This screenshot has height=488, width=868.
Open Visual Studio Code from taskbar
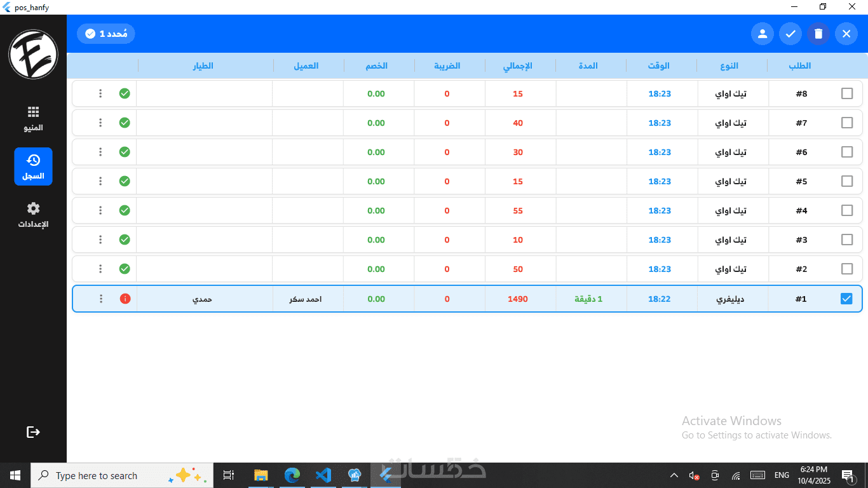click(x=323, y=475)
